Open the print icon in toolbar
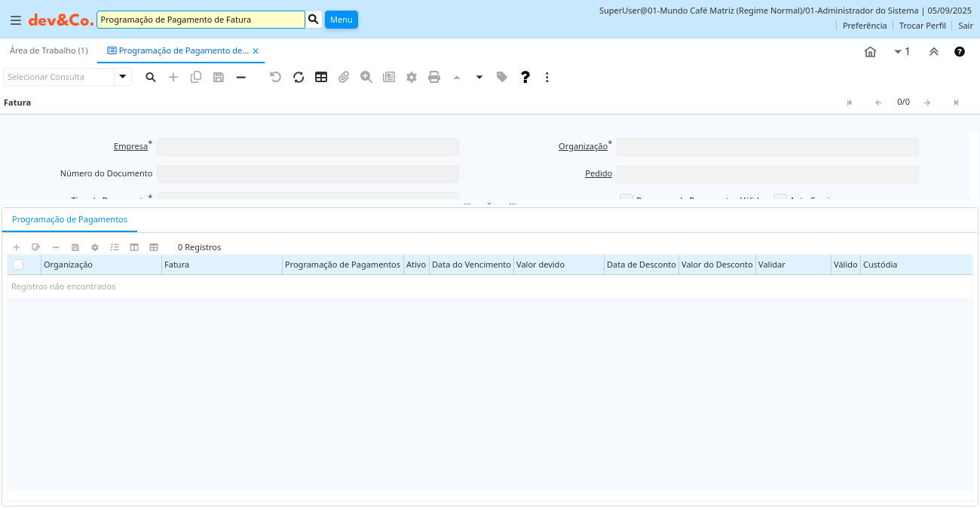 [434, 77]
